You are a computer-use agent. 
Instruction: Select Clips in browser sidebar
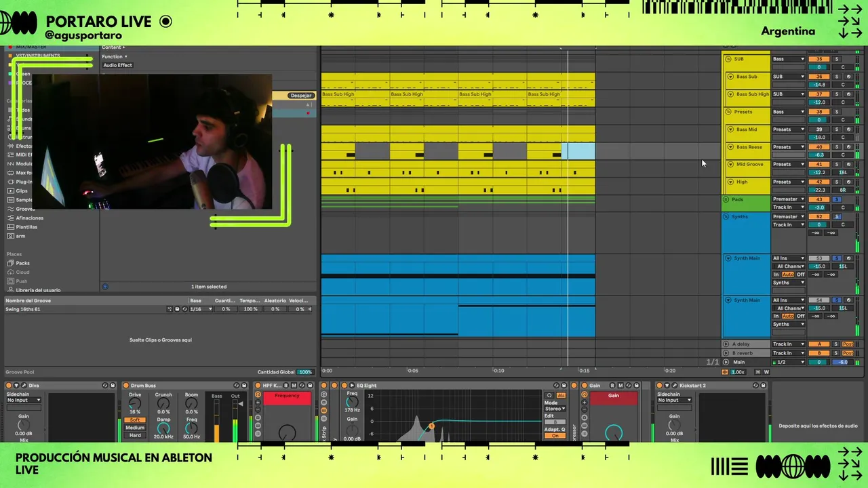click(x=22, y=190)
